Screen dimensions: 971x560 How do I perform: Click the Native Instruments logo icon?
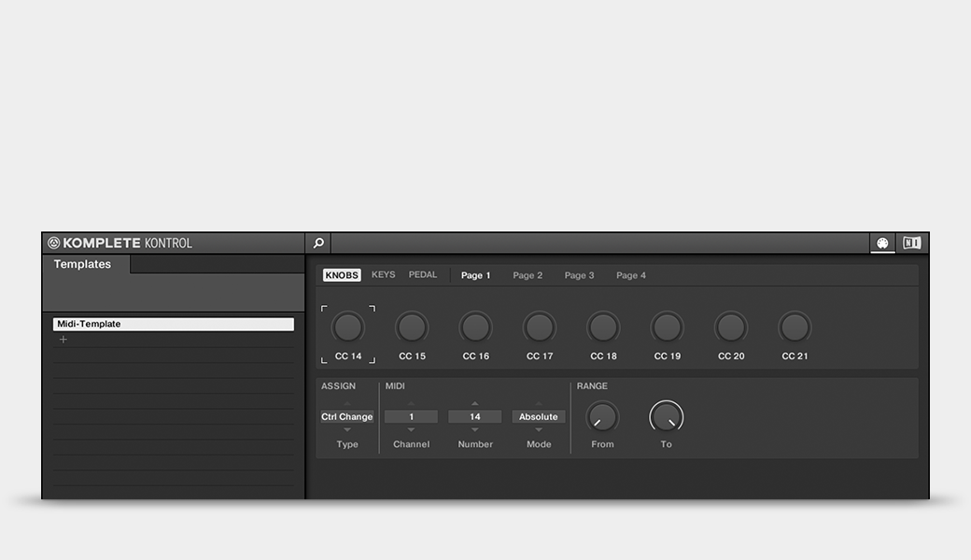pyautogui.click(x=54, y=243)
